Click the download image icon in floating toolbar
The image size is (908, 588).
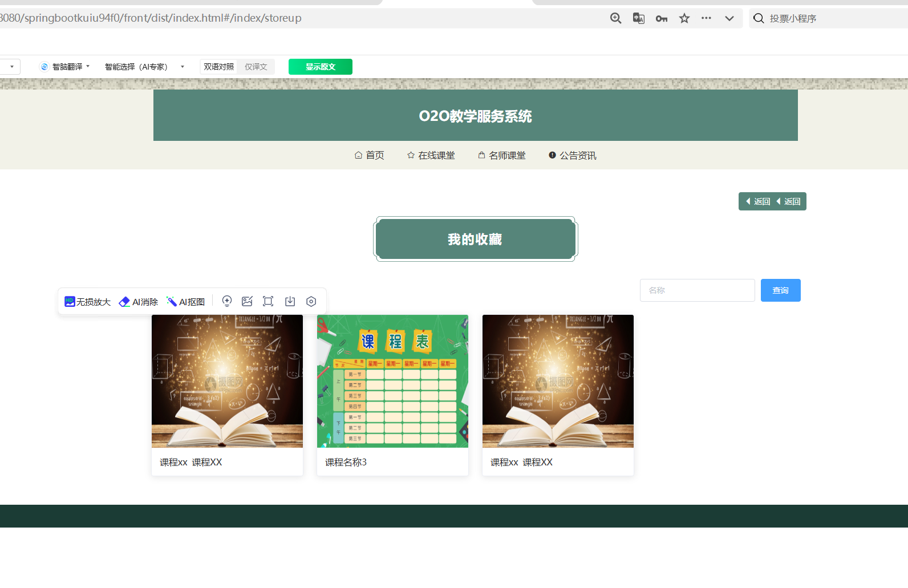[x=290, y=302]
